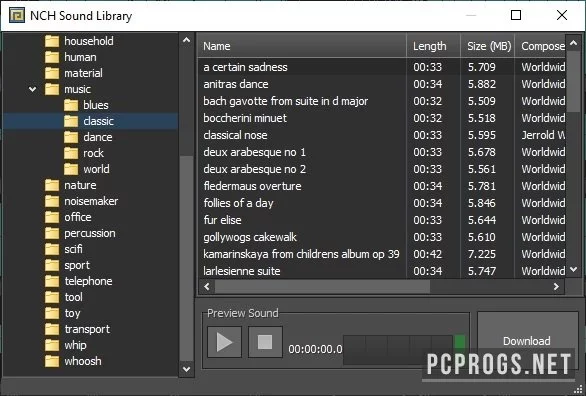Open the rock subfolder
The width and height of the screenshot is (586, 396).
[84, 153]
